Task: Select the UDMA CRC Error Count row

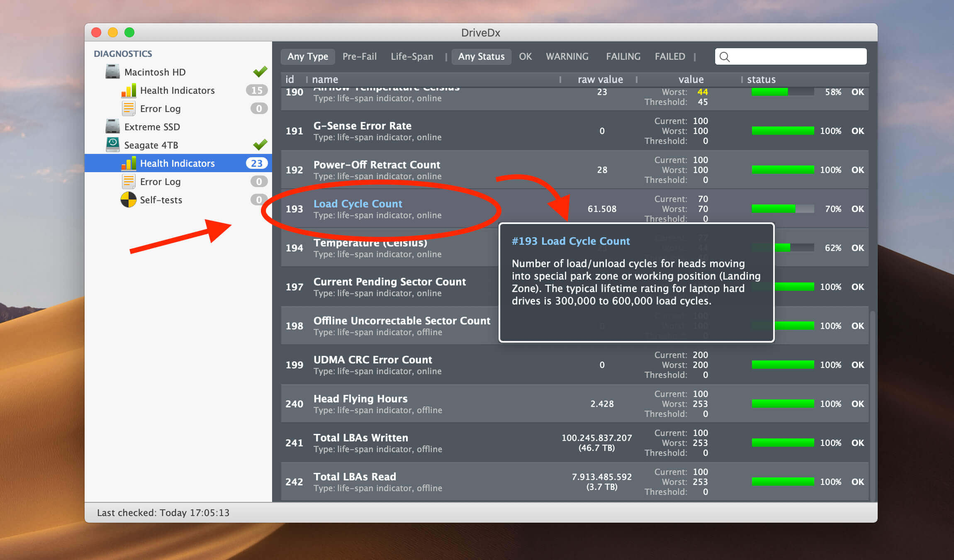Action: click(x=574, y=365)
